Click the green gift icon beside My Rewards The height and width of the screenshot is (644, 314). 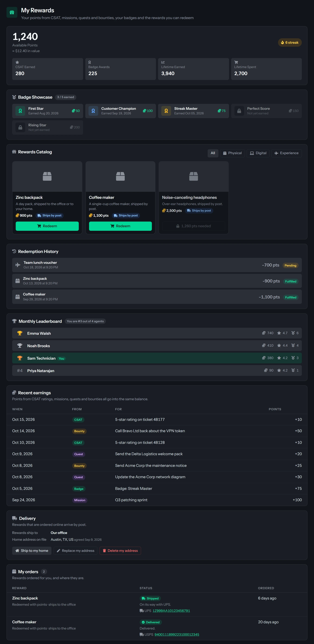(x=12, y=12)
